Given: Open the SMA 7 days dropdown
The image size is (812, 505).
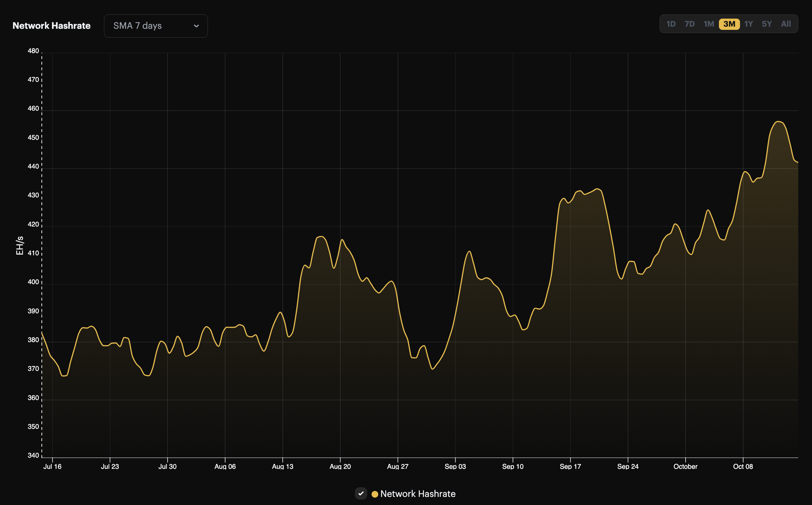Looking at the screenshot, I should tap(156, 26).
